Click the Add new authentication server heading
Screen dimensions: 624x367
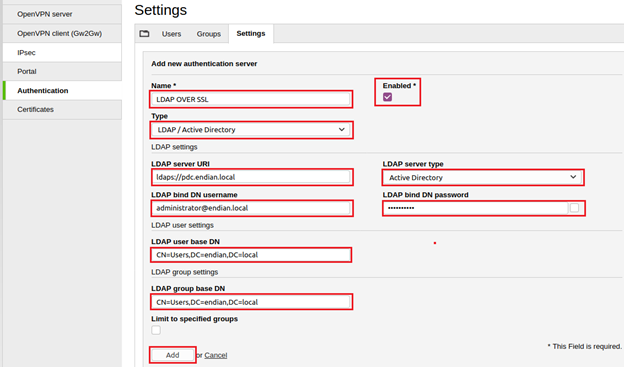(204, 64)
